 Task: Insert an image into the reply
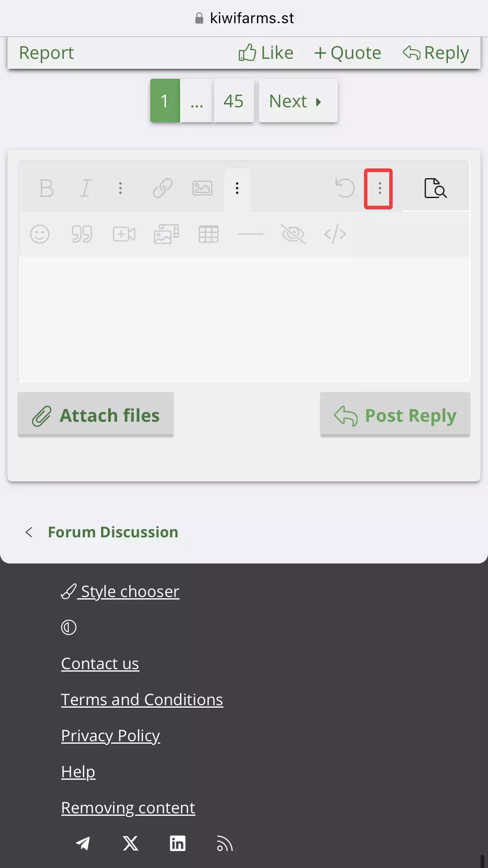point(202,189)
